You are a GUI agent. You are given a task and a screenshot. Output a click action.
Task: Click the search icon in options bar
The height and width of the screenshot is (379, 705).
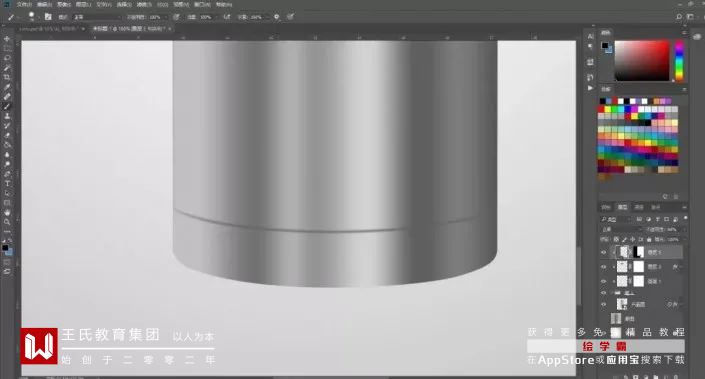(x=678, y=17)
